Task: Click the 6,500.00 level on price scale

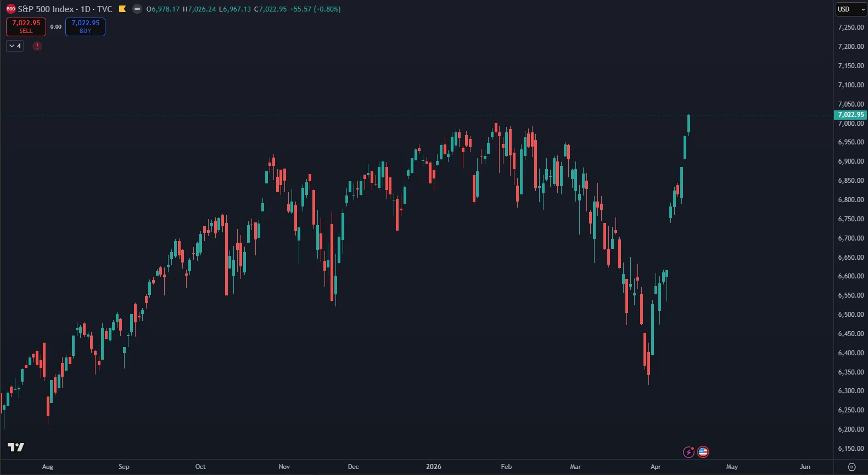Action: [x=850, y=315]
